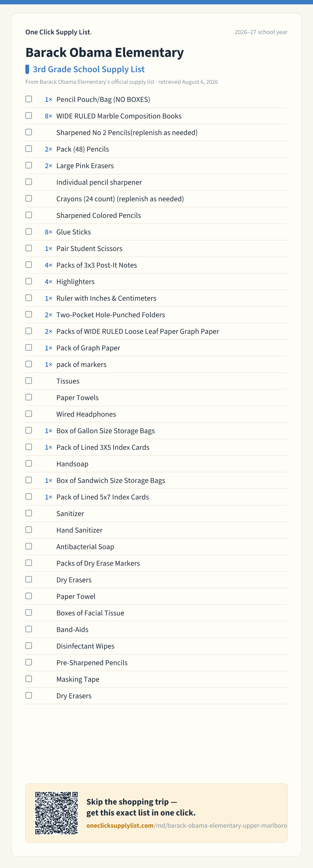Check the Disinfectant Wipes box
Screen dimensions: 313x868
click(29, 646)
